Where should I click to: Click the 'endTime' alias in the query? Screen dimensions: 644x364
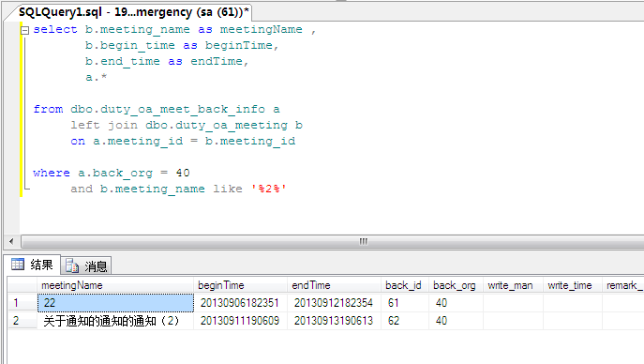point(217,62)
